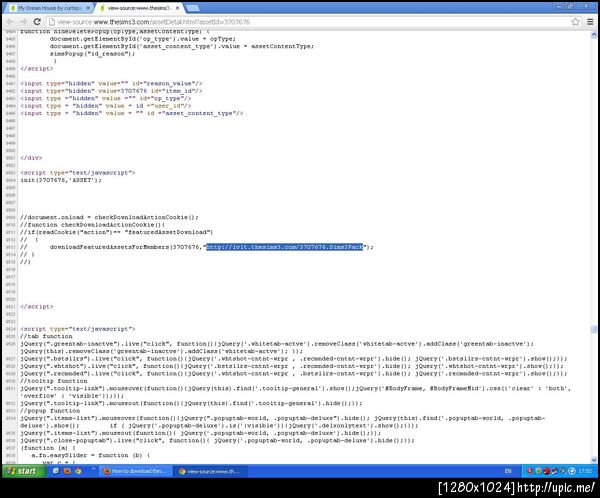Open the Chrome menu (three lines)
The height and width of the screenshot is (498, 600).
(590, 22)
